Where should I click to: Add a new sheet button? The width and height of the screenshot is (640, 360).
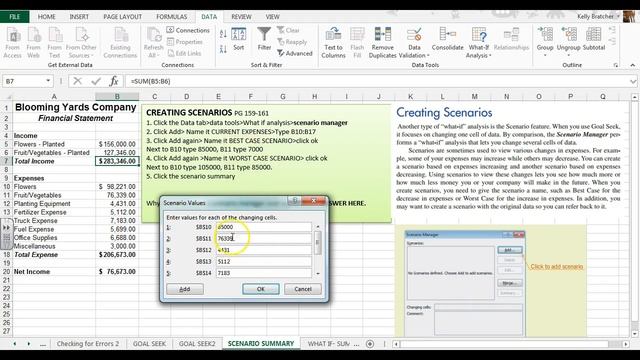pos(370,344)
